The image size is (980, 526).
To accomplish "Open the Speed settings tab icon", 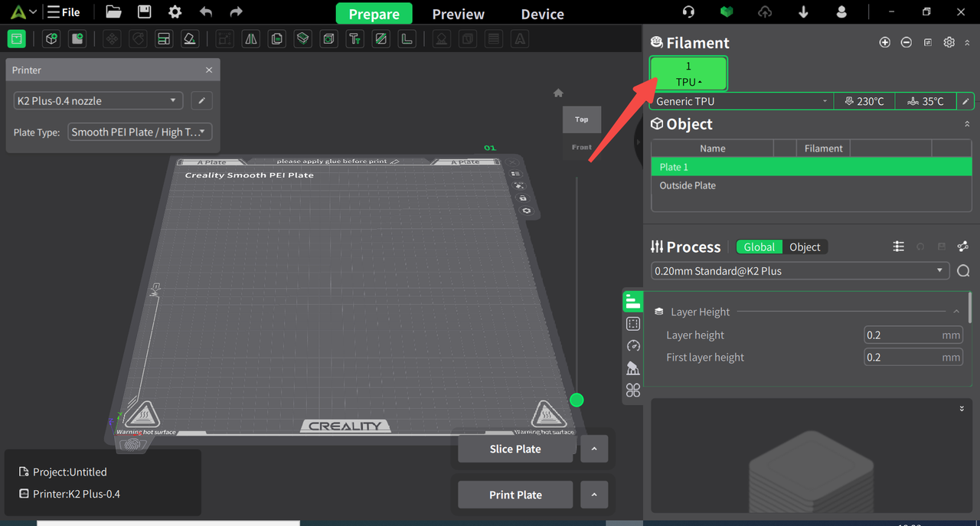I will (632, 346).
